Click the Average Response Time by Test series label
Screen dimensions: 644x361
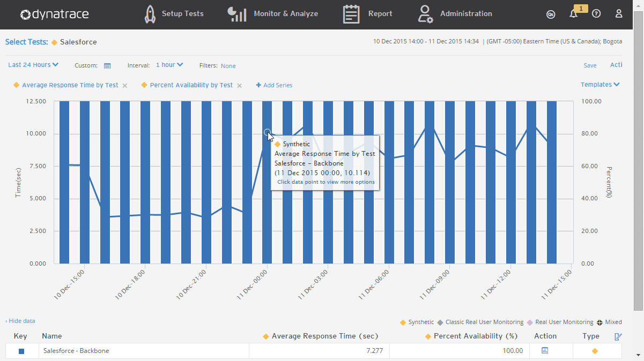[x=70, y=85]
